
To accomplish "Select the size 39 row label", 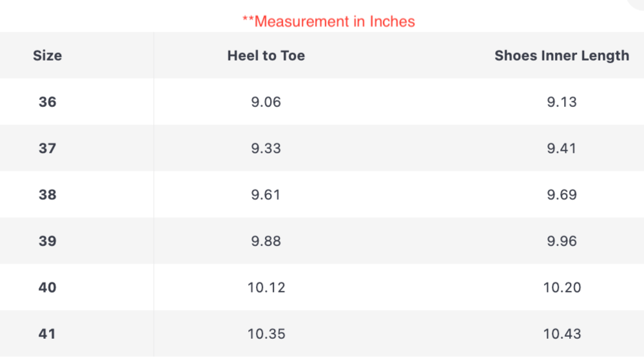I will coord(47,241).
